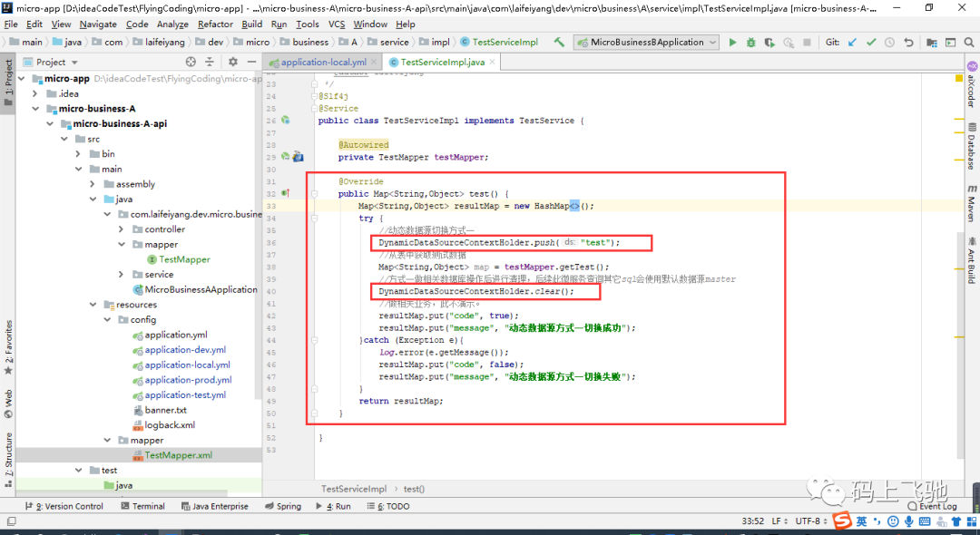
Task: Expand the bin folder
Action: [x=78, y=153]
